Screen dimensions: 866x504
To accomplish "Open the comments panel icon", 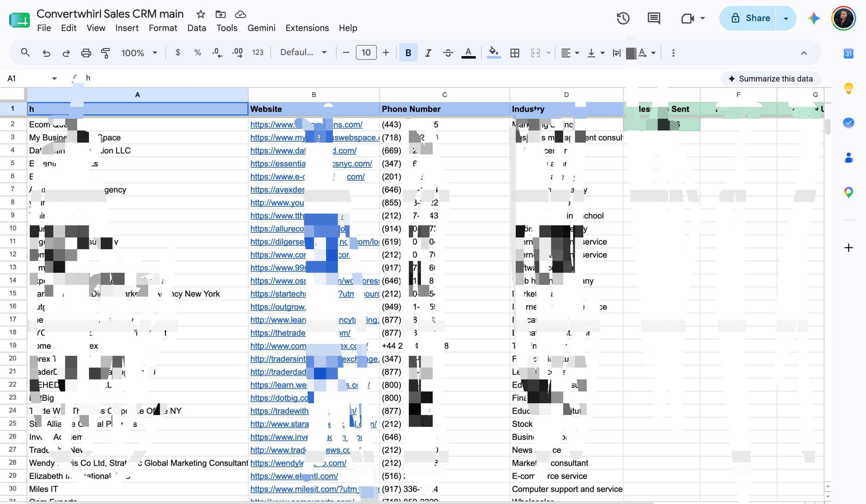I will [653, 18].
